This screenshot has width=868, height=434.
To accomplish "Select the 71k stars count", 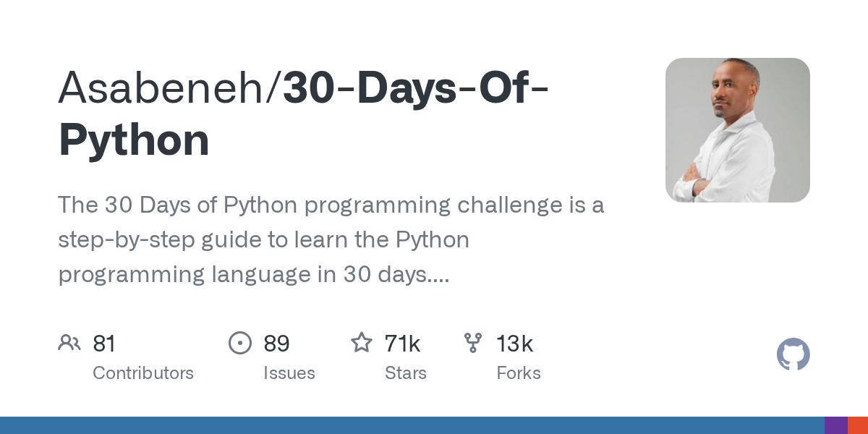I will coord(403,344).
